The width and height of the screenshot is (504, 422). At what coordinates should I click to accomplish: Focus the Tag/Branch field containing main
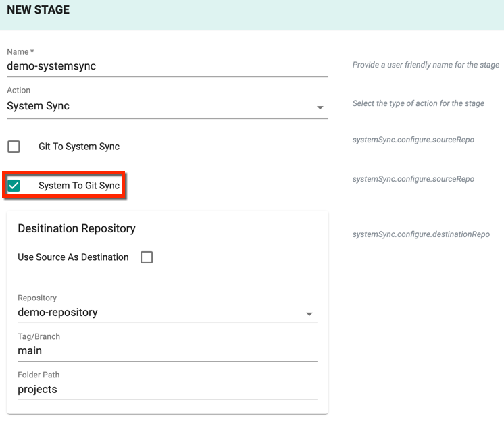click(x=168, y=351)
